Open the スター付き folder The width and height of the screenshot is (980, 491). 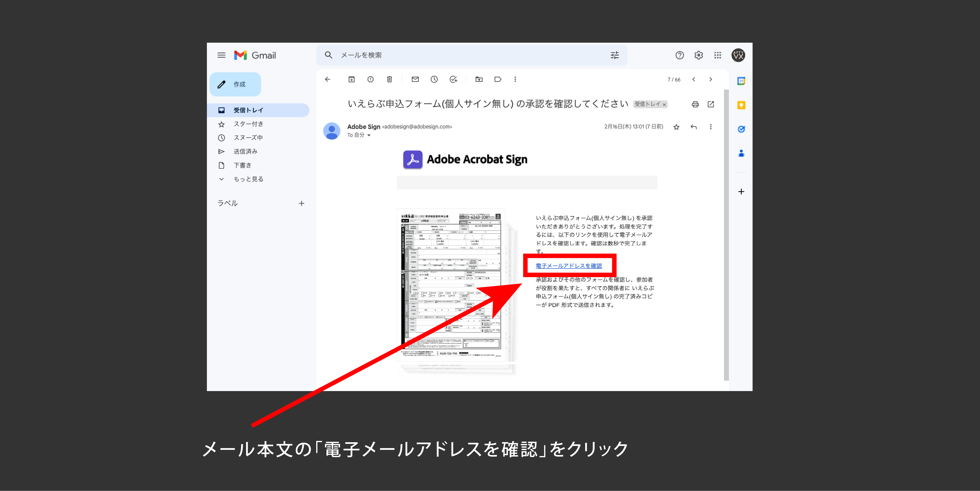point(248,124)
